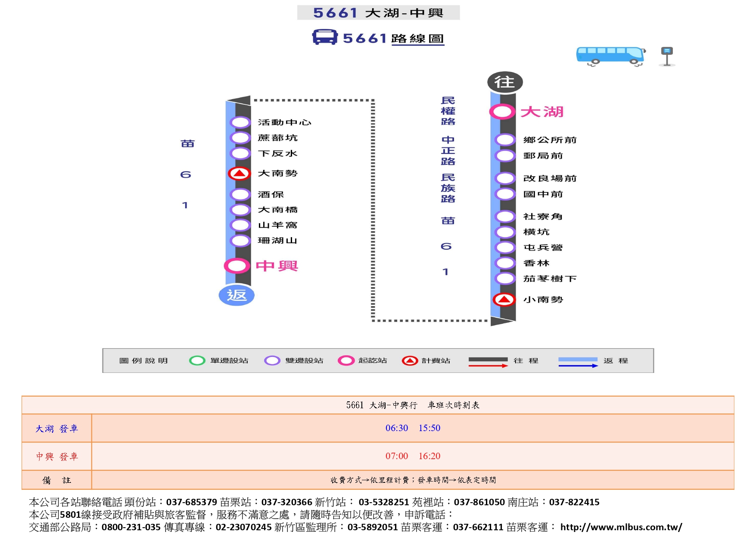756x535 pixels.
Task: Click the 5661 大湖-中興 title banner
Action: click(378, 13)
